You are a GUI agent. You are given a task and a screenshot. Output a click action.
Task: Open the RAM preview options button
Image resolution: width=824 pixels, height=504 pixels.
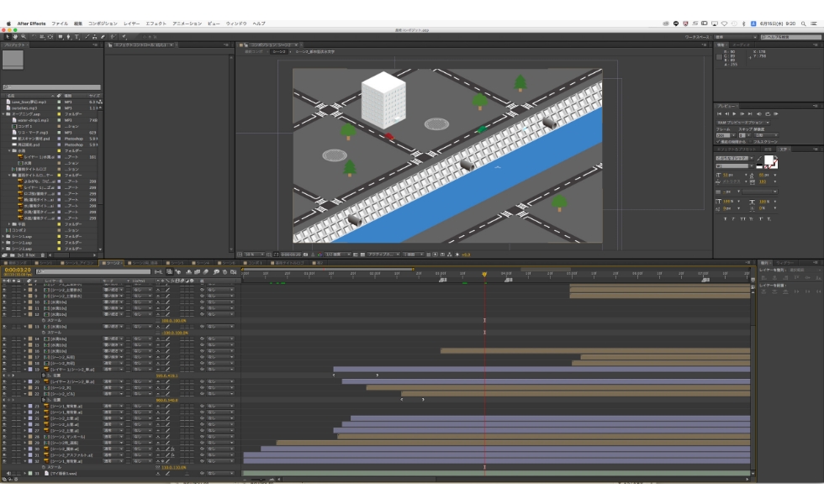[x=742, y=122]
